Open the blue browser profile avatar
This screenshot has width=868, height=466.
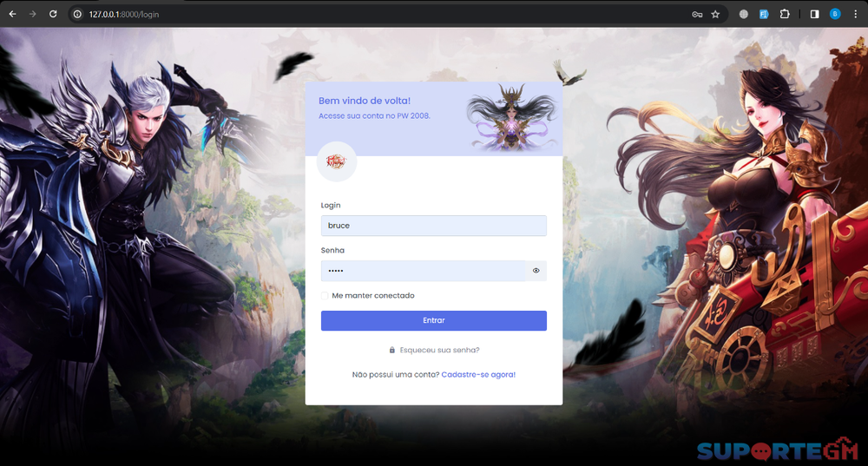point(835,14)
